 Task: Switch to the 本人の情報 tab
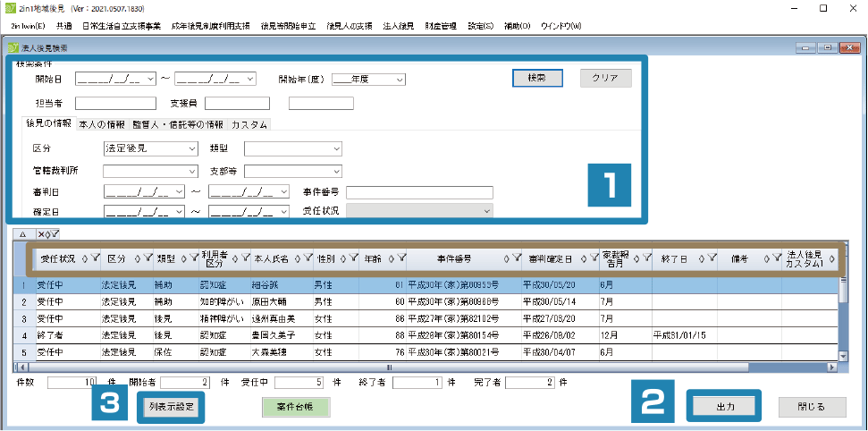tap(102, 124)
